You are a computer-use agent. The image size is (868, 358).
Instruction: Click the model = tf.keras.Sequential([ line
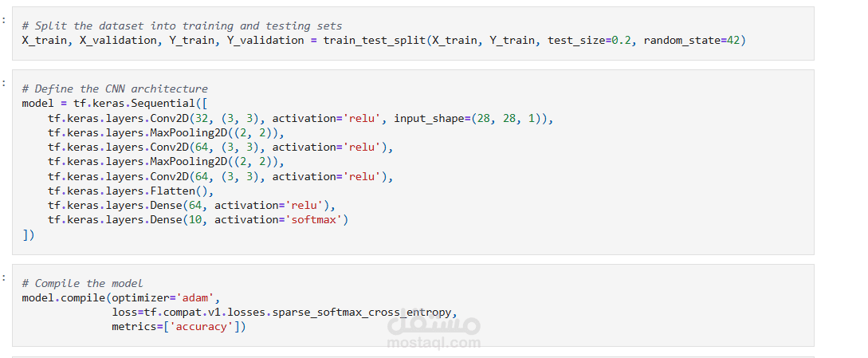[x=115, y=104]
